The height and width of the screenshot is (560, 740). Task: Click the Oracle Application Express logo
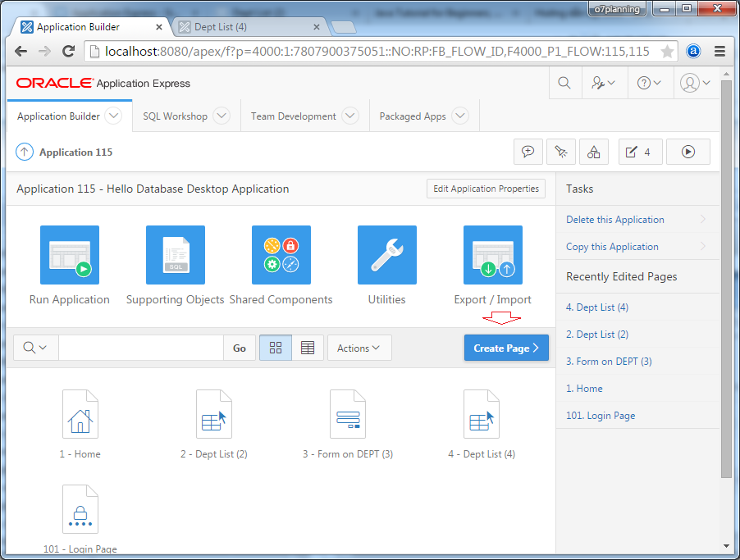(x=103, y=83)
